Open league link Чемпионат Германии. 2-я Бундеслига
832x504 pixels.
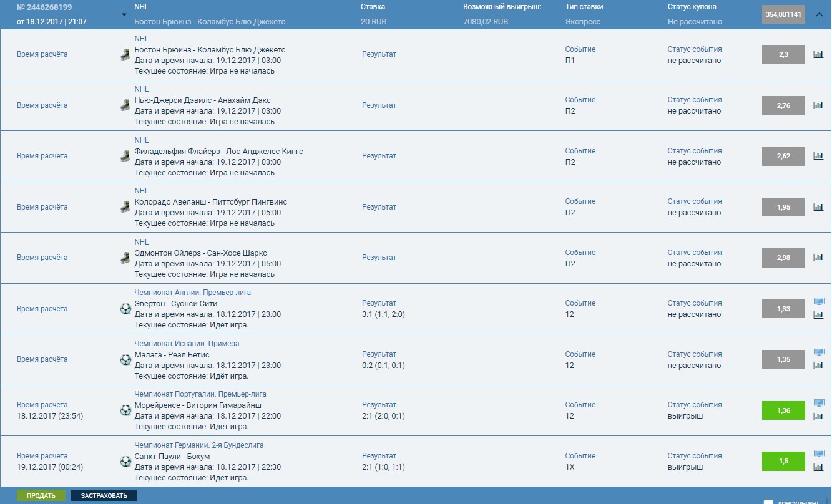(x=199, y=445)
